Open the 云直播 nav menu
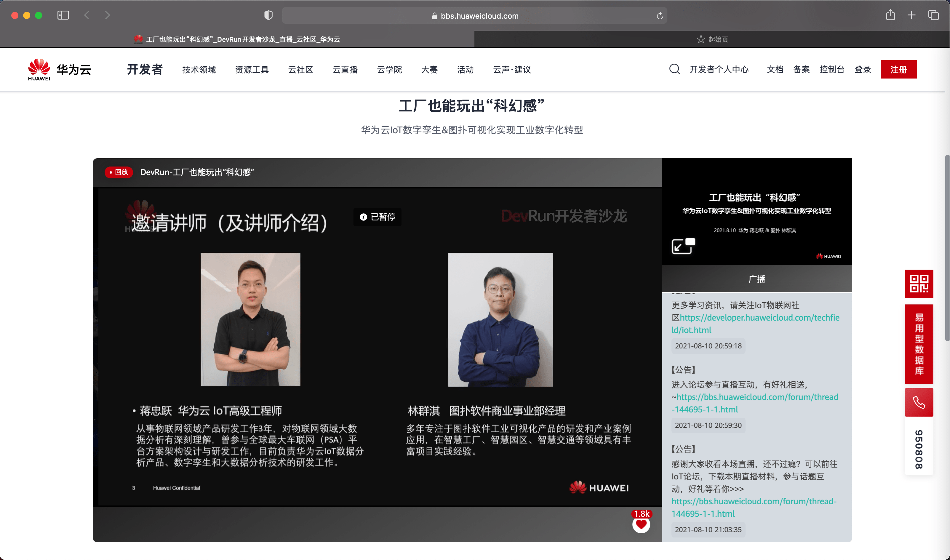Viewport: 950px width, 560px height. (345, 69)
